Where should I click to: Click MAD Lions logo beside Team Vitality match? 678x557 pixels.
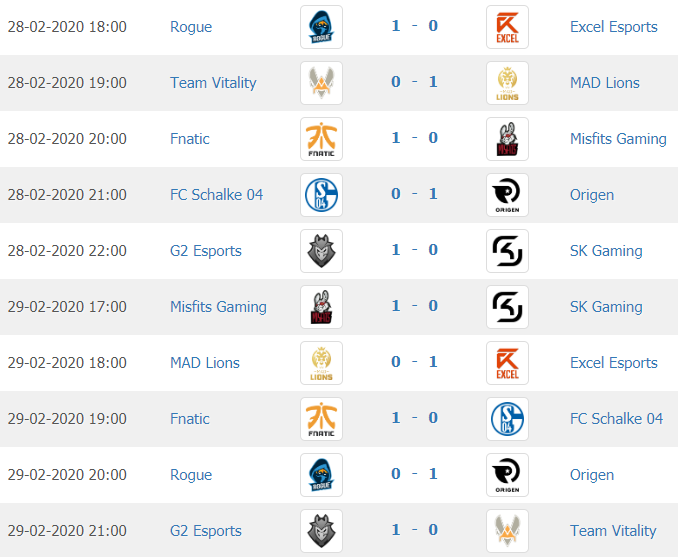click(507, 83)
